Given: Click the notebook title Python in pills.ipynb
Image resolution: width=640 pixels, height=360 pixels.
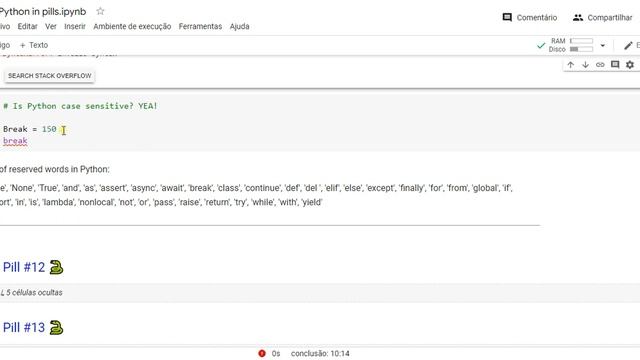Looking at the screenshot, I should coord(43,11).
